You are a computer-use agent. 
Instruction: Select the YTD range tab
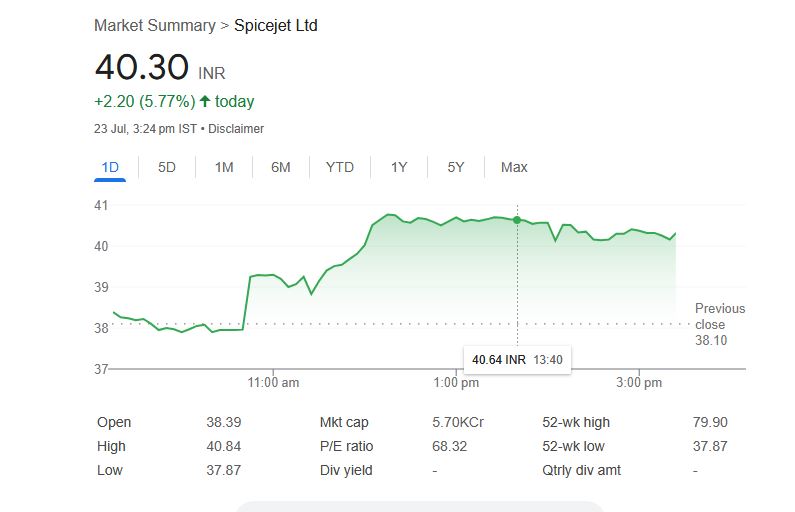coord(340,167)
